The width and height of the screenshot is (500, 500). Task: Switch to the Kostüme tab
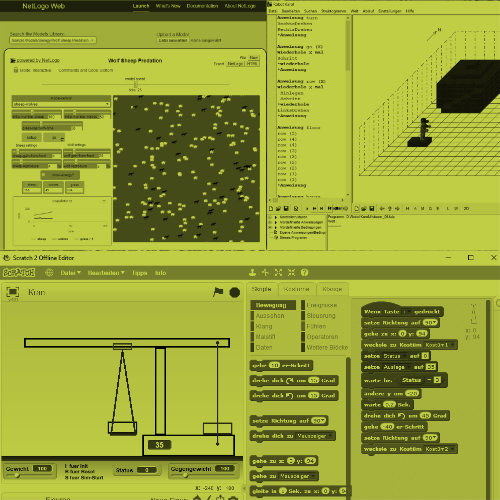click(x=296, y=289)
